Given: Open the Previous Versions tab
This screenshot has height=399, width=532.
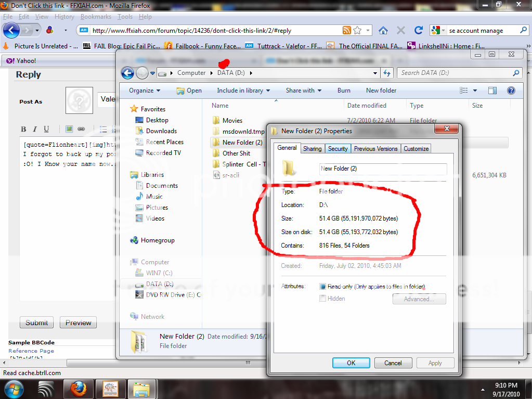Looking at the screenshot, I should tap(375, 149).
